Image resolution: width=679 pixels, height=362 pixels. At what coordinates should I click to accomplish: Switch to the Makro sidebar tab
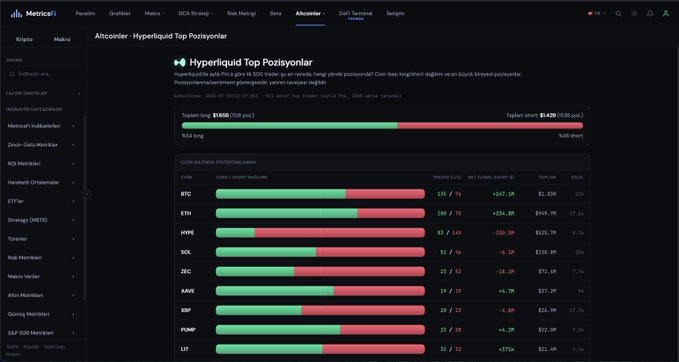[62, 39]
